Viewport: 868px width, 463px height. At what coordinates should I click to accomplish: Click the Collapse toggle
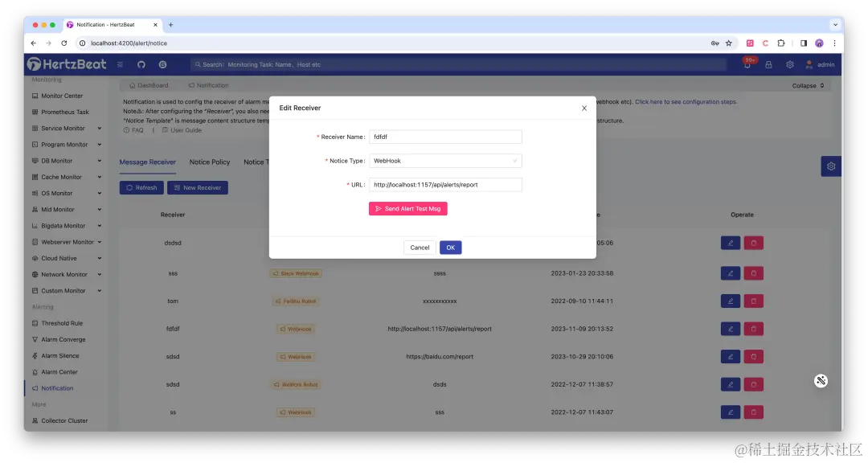click(809, 86)
